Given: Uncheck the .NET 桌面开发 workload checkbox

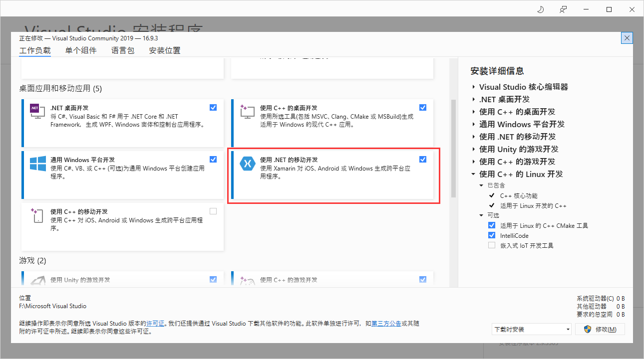Looking at the screenshot, I should [x=213, y=107].
